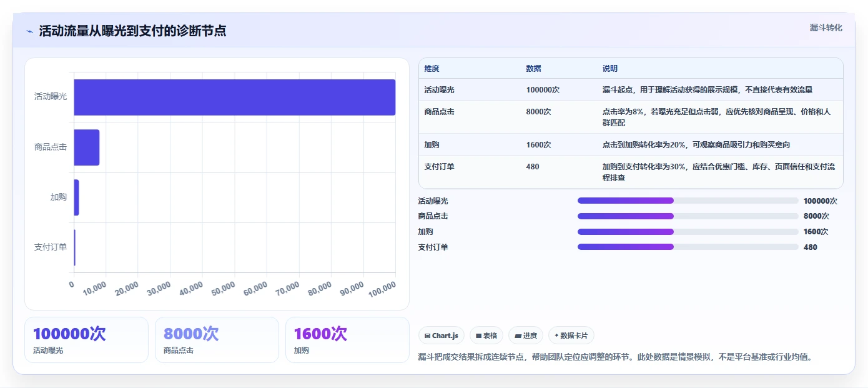The height and width of the screenshot is (388, 868).
Task: Click the 8000次 value in the table
Action: click(x=539, y=112)
